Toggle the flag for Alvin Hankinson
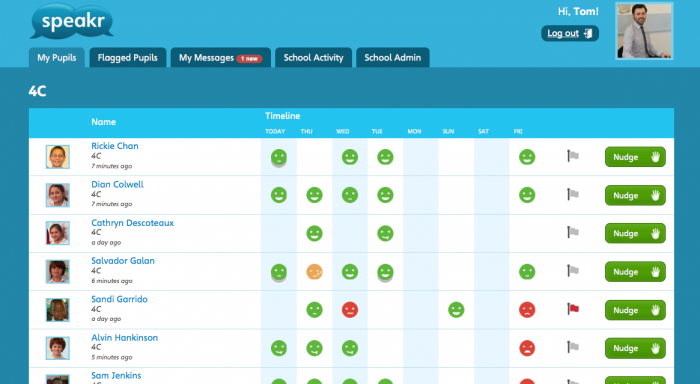 click(573, 347)
